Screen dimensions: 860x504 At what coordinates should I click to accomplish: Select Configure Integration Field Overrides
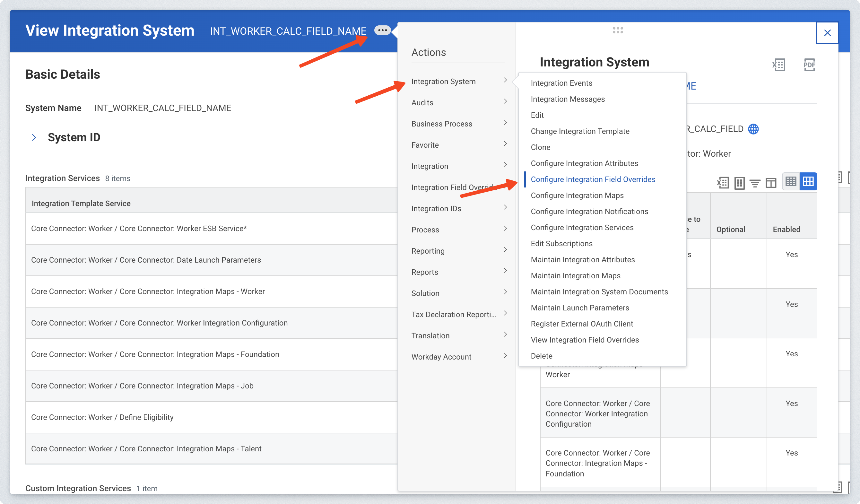click(x=593, y=179)
